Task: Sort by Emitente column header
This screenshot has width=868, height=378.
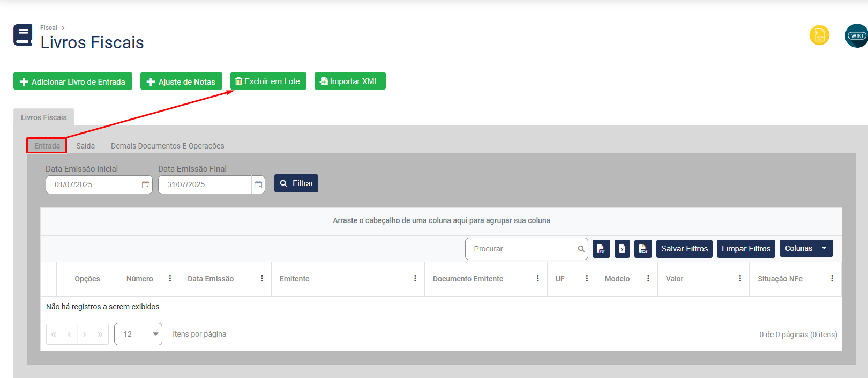Action: pos(295,279)
